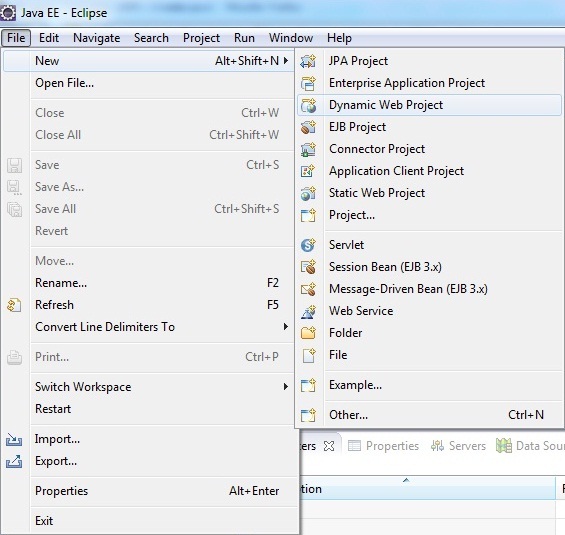The image size is (565, 535).
Task: Click the Servers tab icon
Action: click(x=437, y=446)
